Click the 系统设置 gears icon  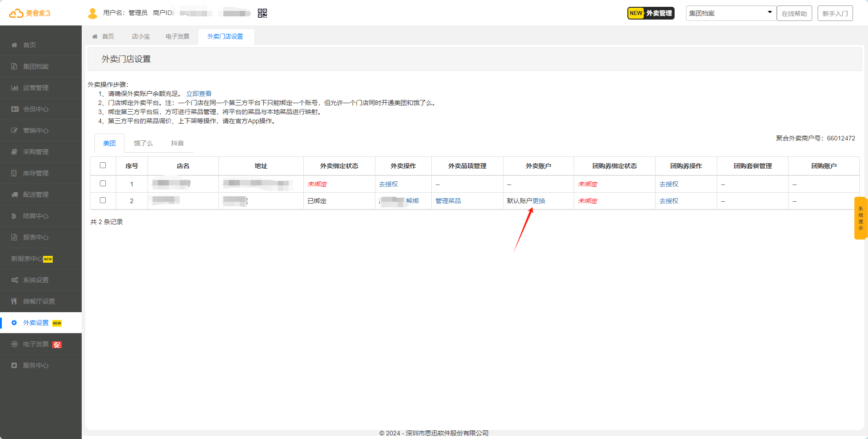click(x=15, y=280)
